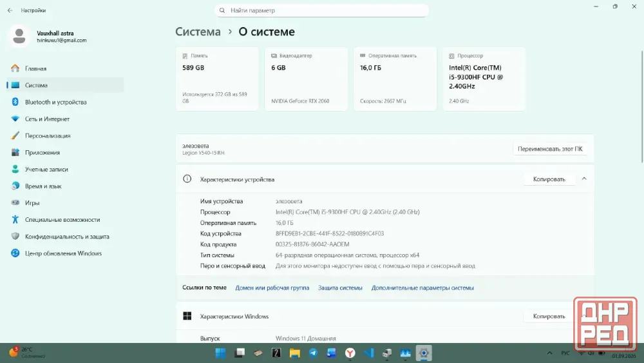The width and height of the screenshot is (644, 363).
Task: Focus the Найти параметр search field
Action: [321, 10]
